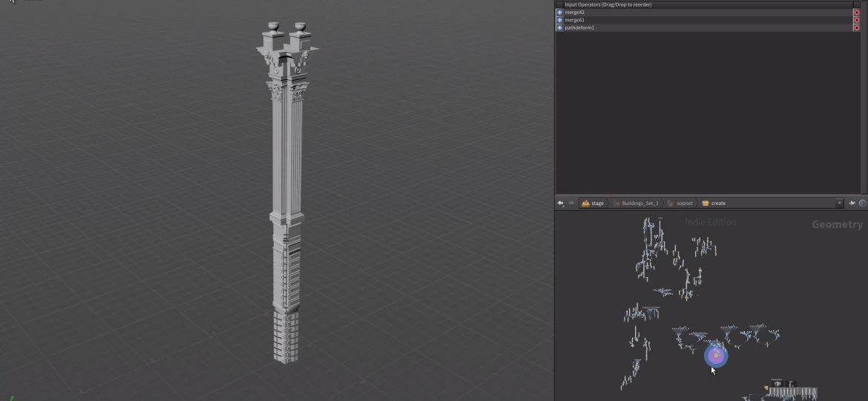
Task: Go forward in network path history
Action: tap(571, 203)
